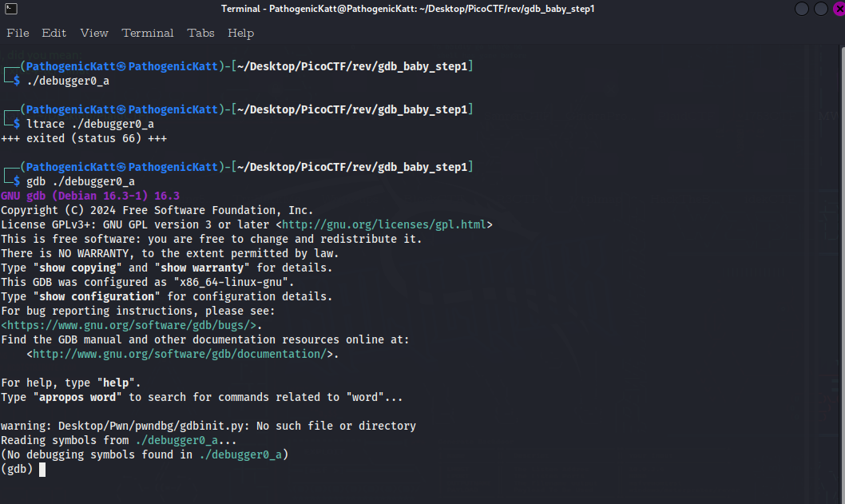
Task: Expand the View menu
Action: (x=93, y=33)
